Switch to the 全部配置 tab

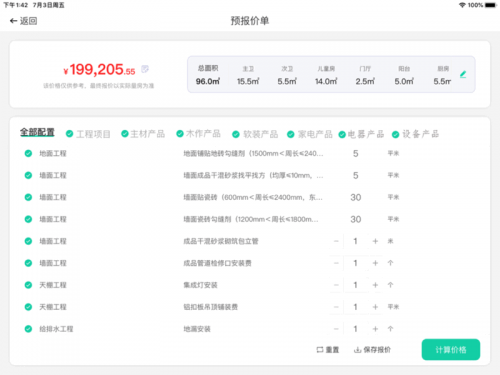[x=37, y=132]
